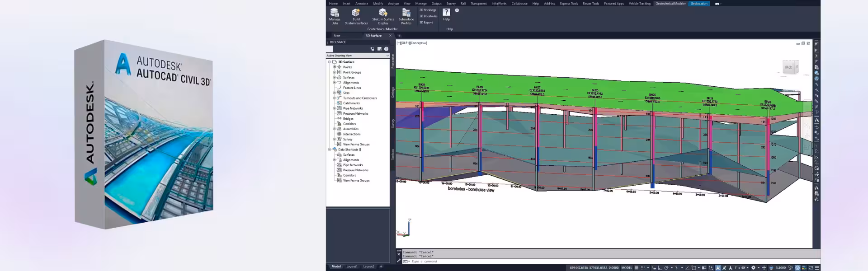Toggle ortho mode in status bar

(x=660, y=267)
